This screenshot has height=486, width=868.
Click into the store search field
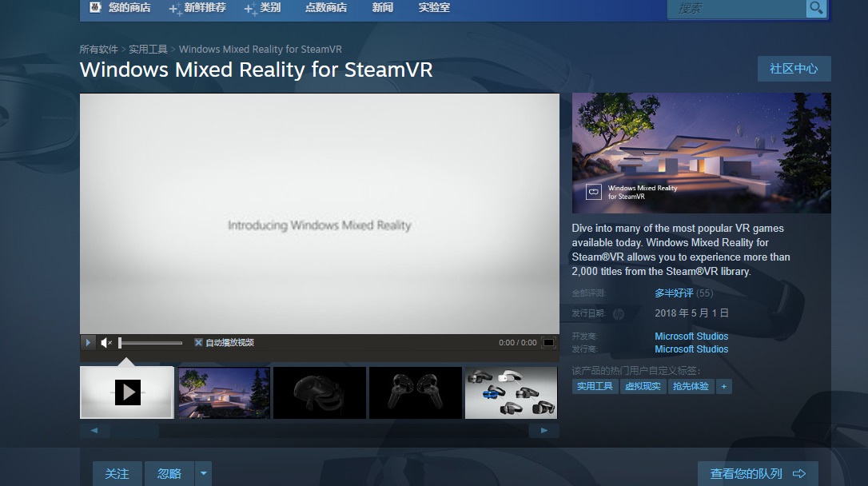(735, 8)
